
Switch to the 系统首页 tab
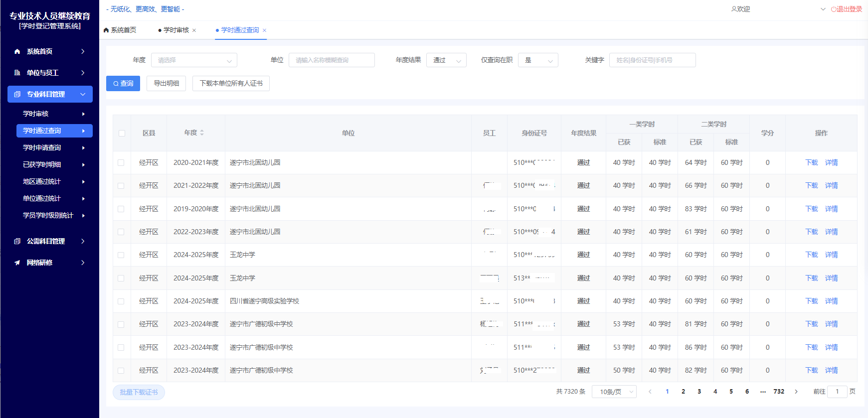(120, 30)
